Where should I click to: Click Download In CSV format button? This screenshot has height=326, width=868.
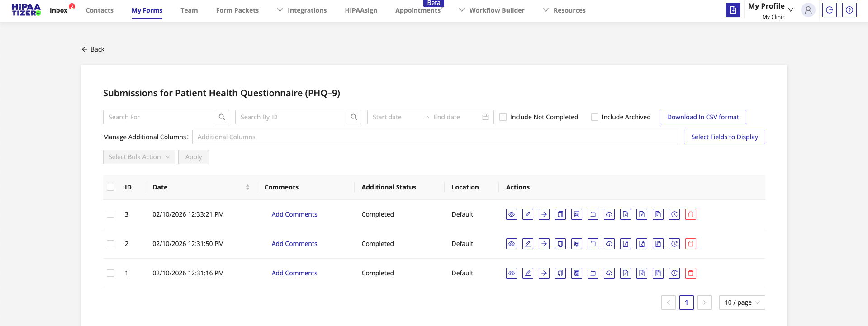pyautogui.click(x=702, y=117)
